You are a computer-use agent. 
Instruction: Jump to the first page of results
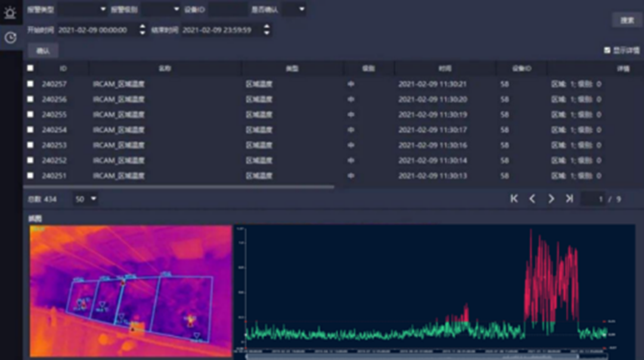[514, 199]
